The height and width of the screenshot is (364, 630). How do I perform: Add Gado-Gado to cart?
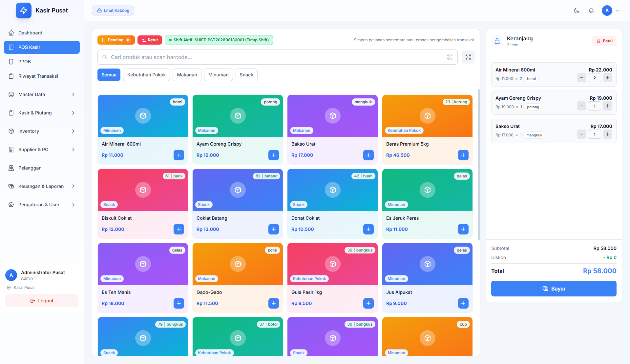coord(274,303)
